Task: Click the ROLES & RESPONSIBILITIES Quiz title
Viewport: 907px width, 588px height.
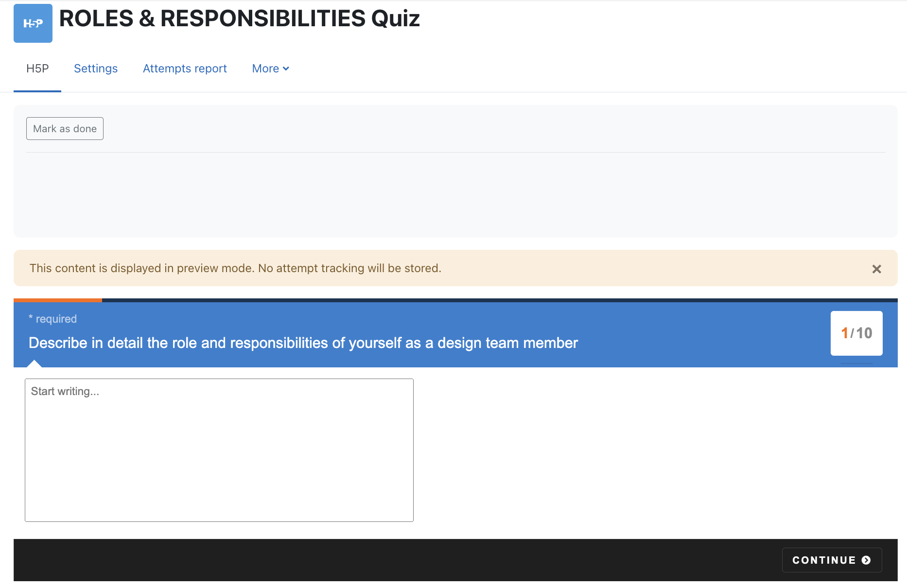Action: [239, 18]
